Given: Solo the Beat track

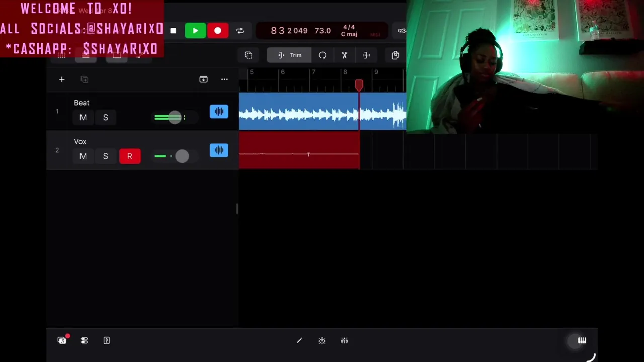Looking at the screenshot, I should pos(106,117).
